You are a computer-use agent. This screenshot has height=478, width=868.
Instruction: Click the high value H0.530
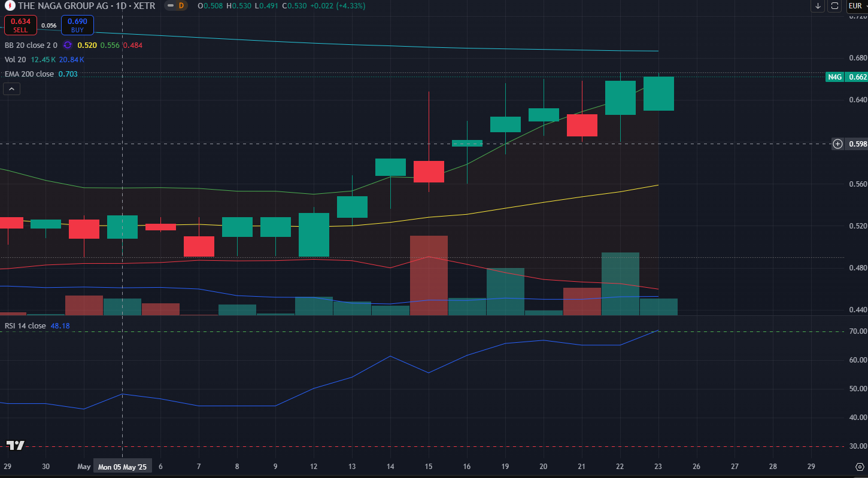tap(238, 6)
